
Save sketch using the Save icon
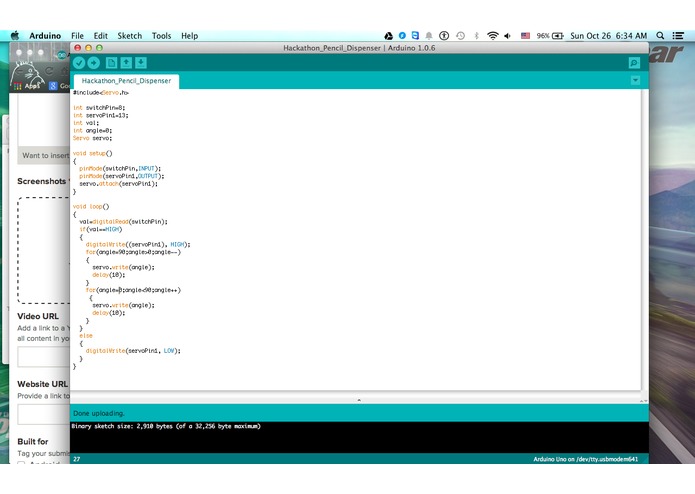pyautogui.click(x=141, y=63)
